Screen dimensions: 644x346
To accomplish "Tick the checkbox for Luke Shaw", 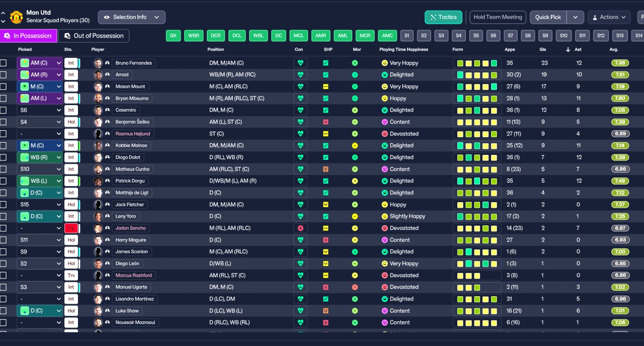I will click(x=4, y=311).
